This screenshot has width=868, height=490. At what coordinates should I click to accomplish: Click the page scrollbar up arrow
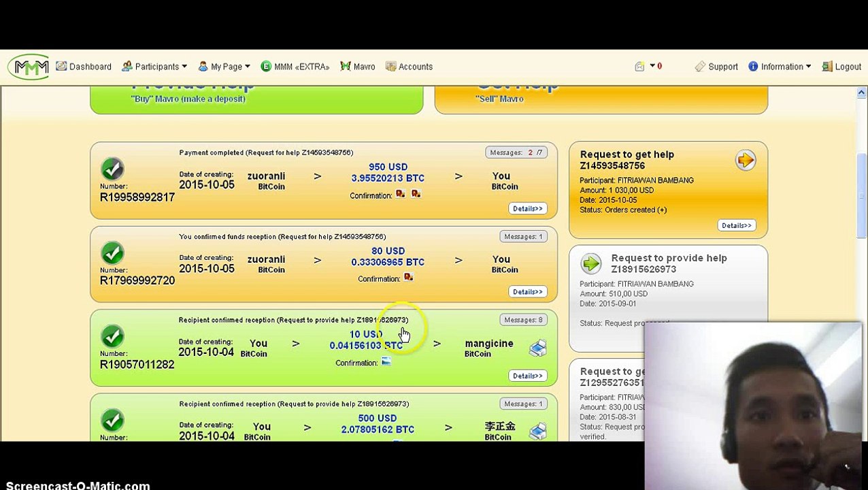(x=861, y=93)
